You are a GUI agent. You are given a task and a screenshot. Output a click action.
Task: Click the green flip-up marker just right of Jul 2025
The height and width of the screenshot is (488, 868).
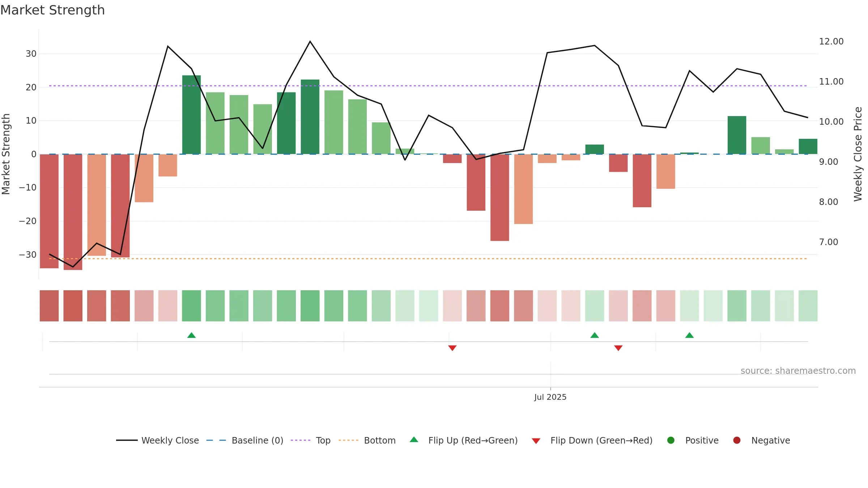click(595, 335)
